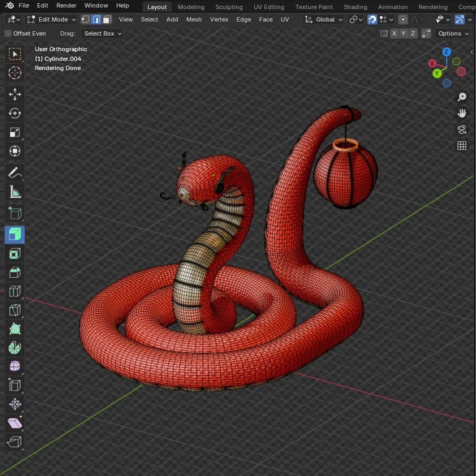This screenshot has height=476, width=476.
Task: Open the Texture Paint workspace tab
Action: click(314, 7)
